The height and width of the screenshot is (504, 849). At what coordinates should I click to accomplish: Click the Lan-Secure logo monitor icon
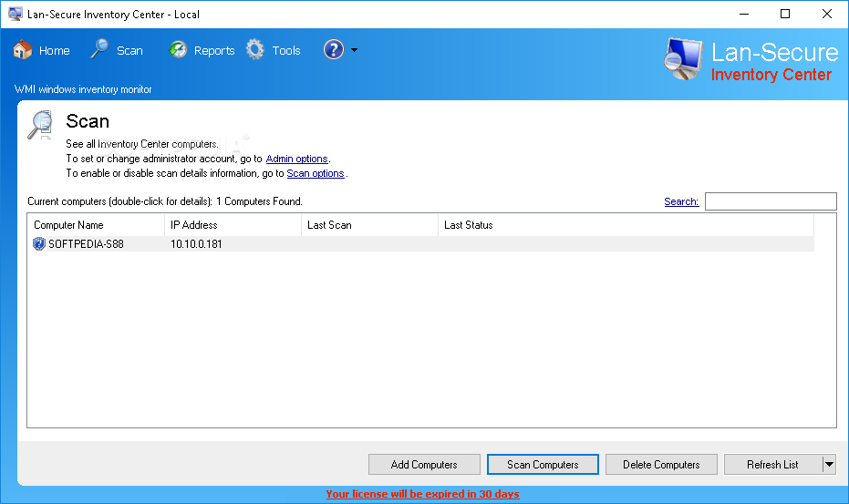point(683,59)
